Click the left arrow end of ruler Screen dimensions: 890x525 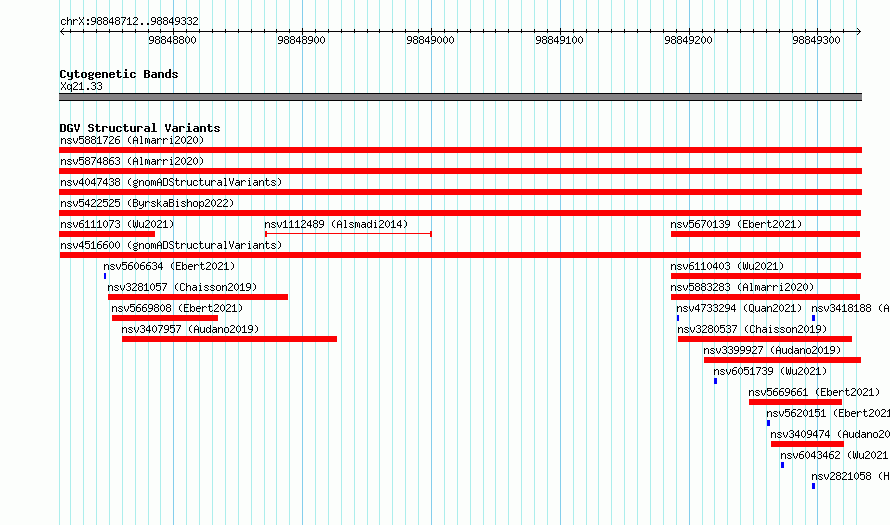pyautogui.click(x=62, y=31)
